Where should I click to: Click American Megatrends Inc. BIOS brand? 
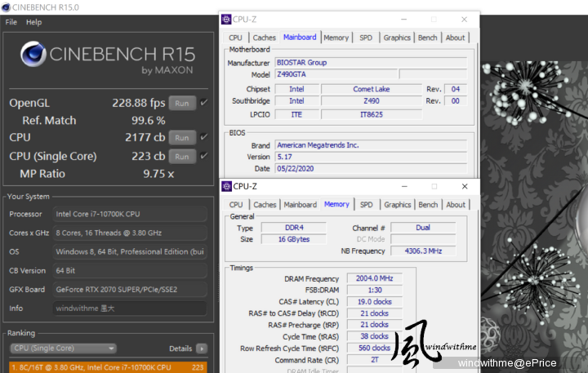(x=371, y=145)
